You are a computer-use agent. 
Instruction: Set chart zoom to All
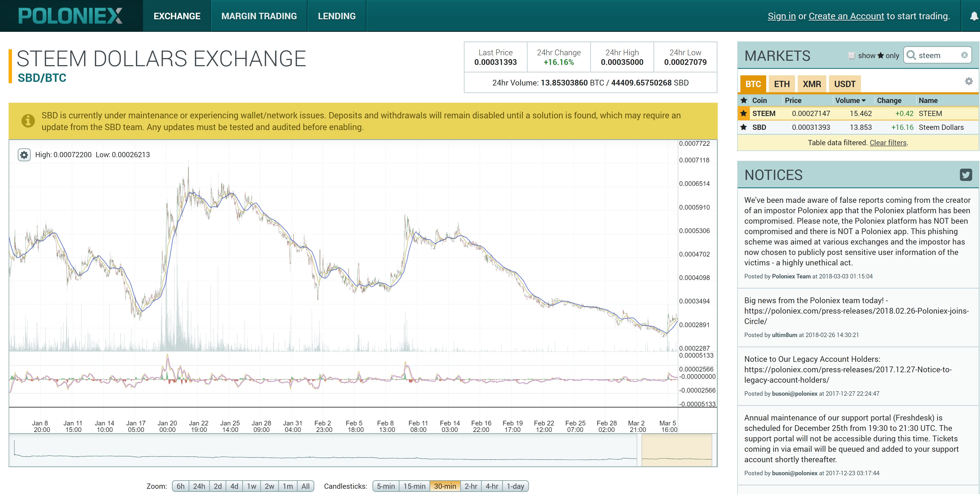click(305, 486)
